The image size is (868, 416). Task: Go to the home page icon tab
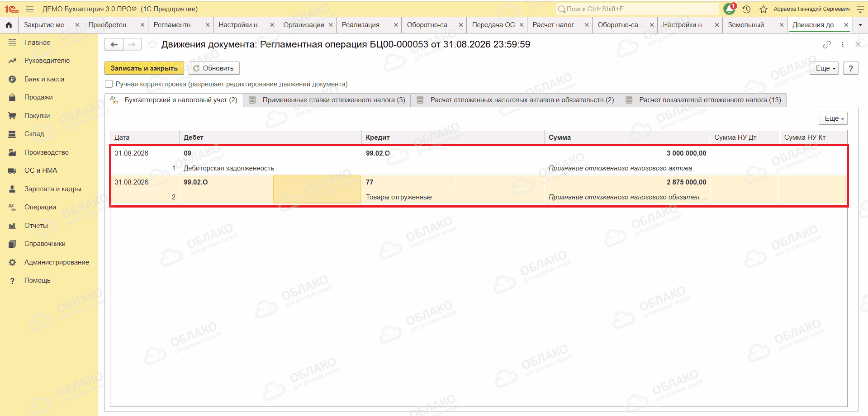(x=9, y=25)
